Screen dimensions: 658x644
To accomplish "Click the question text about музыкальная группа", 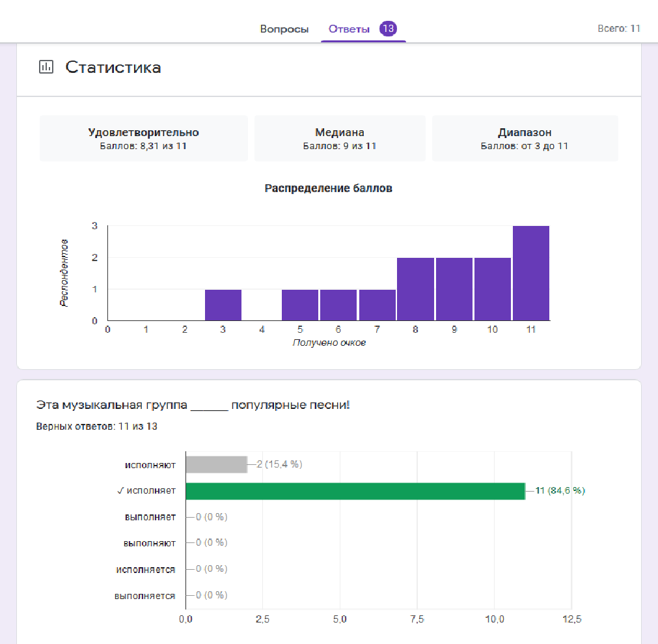I will click(x=193, y=405).
